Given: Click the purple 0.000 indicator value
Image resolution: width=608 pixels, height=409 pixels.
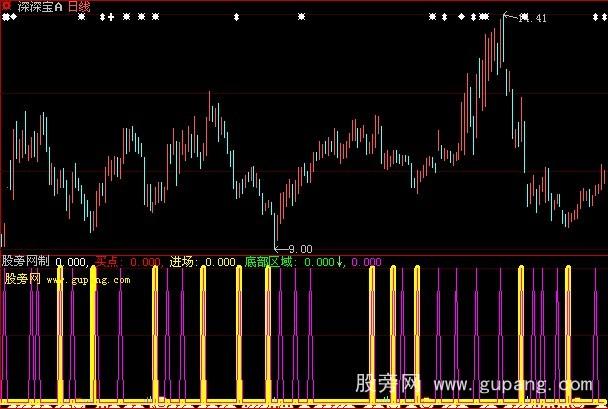Looking at the screenshot, I should 366,262.
